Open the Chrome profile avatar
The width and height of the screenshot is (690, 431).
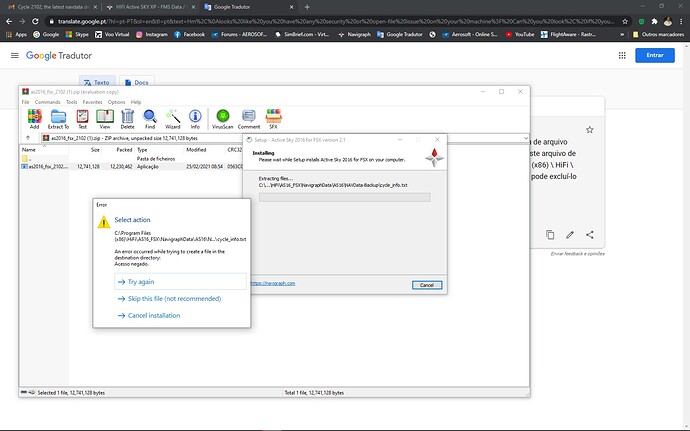(x=668, y=21)
